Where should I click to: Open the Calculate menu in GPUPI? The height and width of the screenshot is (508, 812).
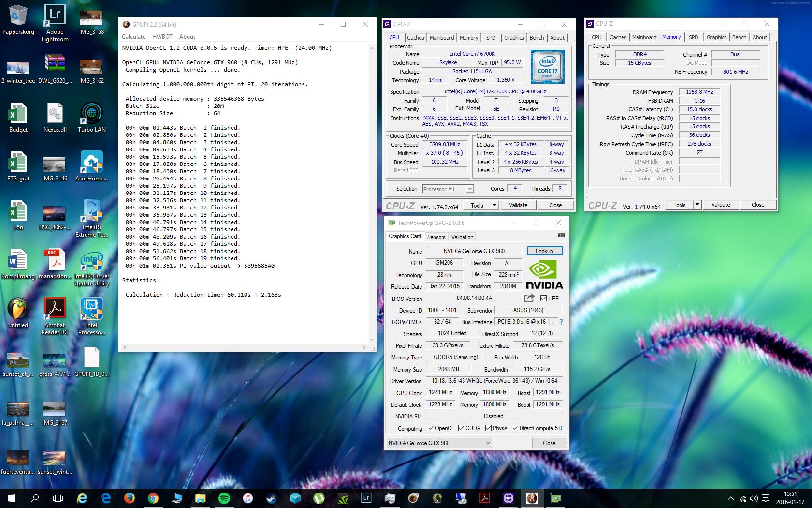coord(133,37)
